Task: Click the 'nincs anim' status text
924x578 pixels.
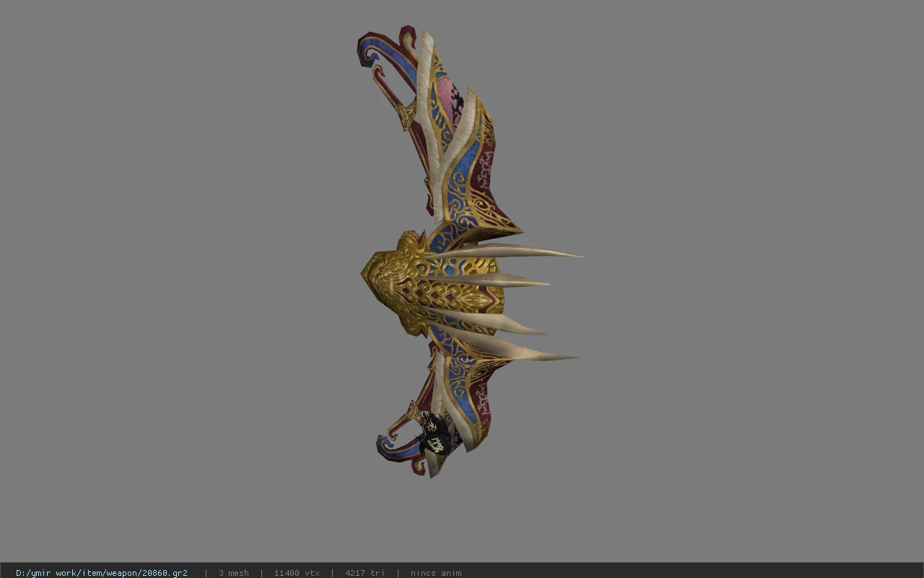Action: (x=436, y=573)
